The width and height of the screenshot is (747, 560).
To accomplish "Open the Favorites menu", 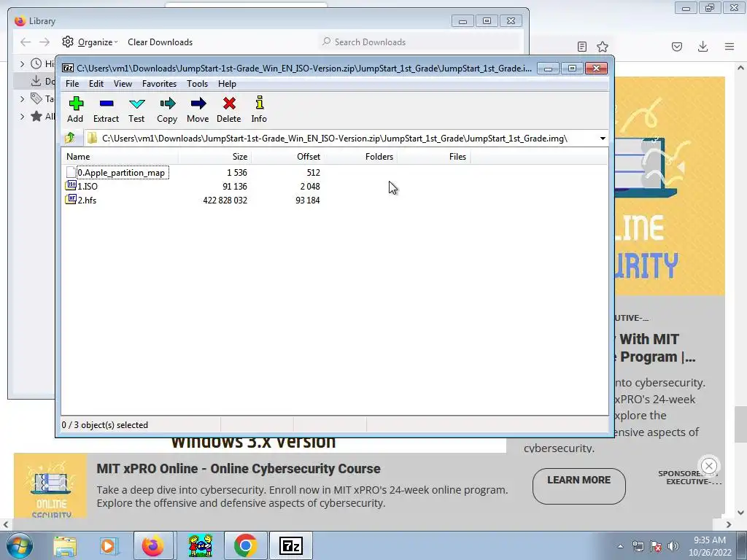I will tap(159, 84).
